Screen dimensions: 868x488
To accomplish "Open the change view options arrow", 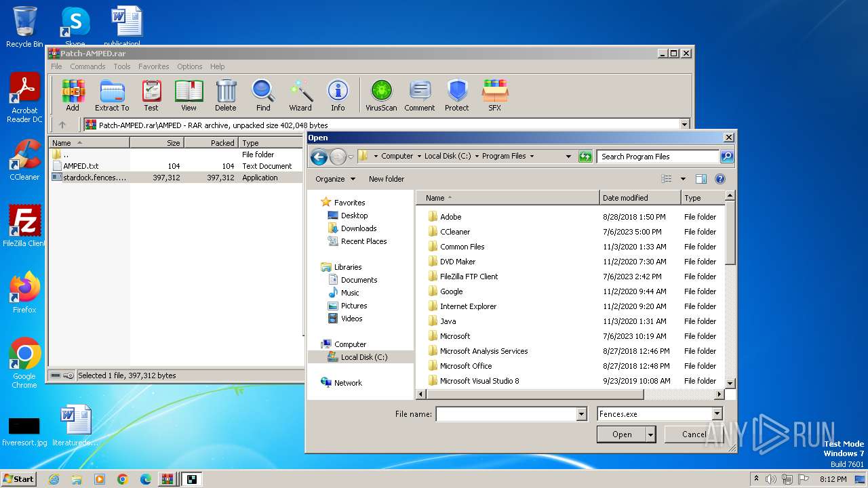I will point(683,179).
